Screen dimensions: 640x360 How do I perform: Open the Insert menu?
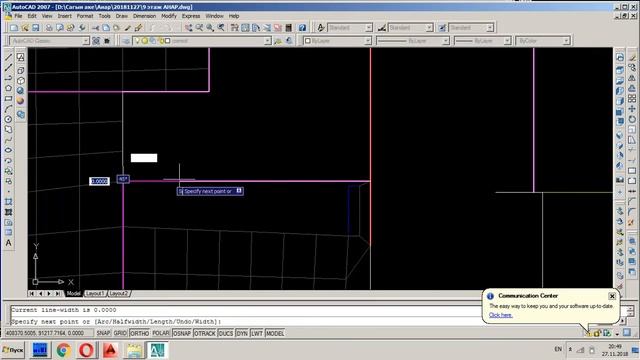64,16
